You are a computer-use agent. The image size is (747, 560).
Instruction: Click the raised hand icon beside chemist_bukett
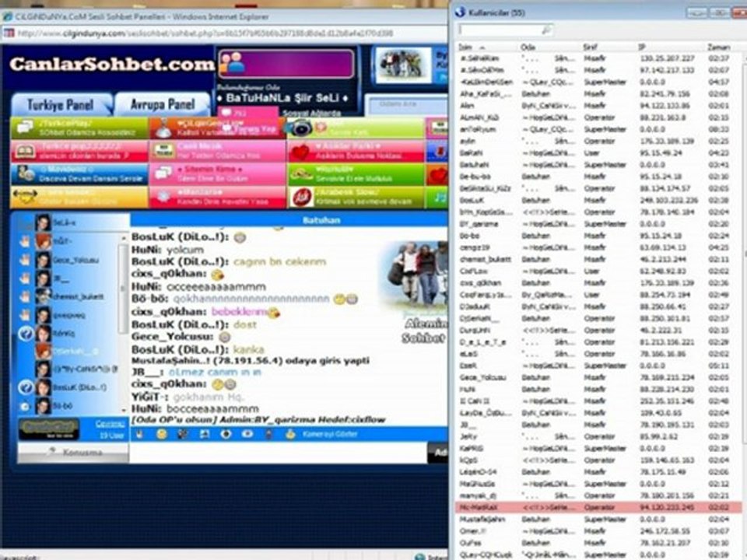25,296
